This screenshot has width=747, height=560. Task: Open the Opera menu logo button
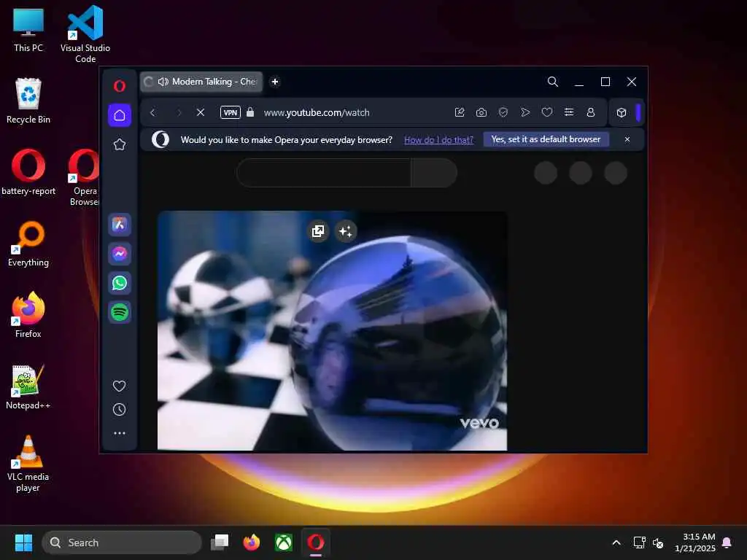[x=120, y=86]
